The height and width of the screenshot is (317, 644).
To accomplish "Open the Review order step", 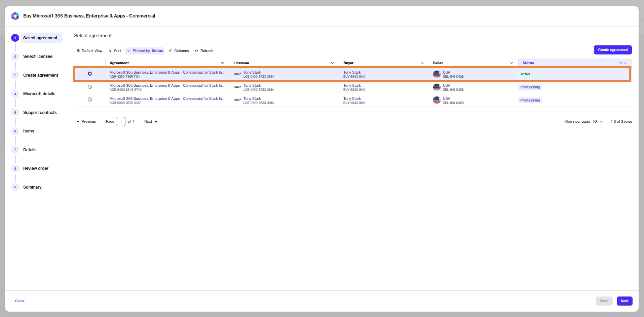I will click(36, 168).
